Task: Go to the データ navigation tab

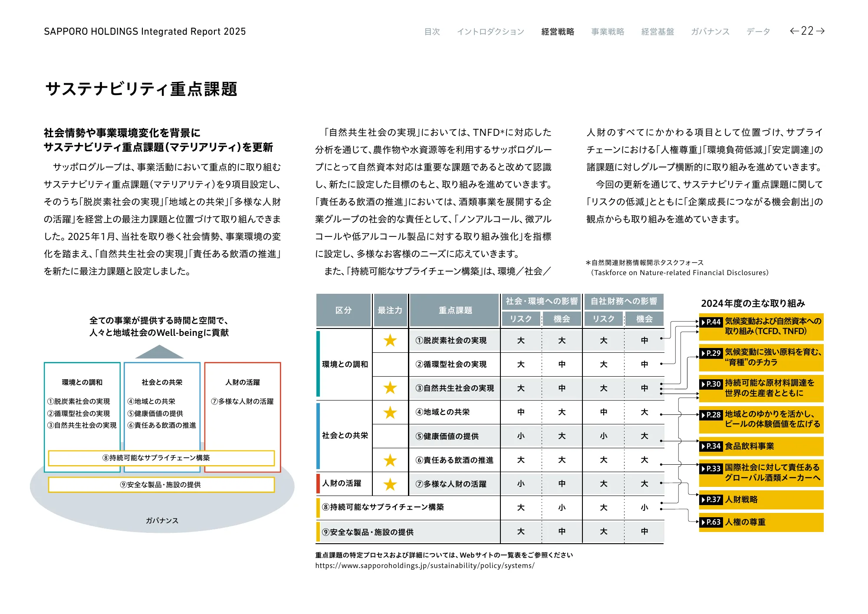Action: [x=758, y=32]
